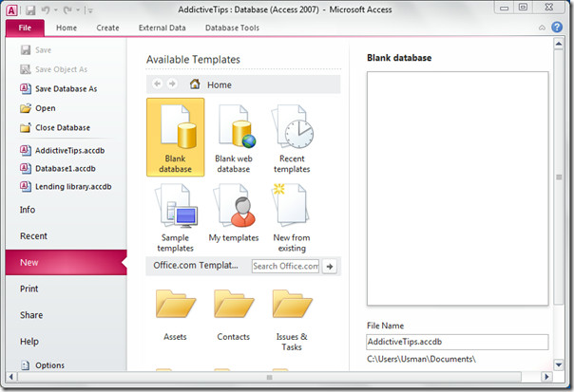Click Save Object As in the sidebar
Viewport: 574px width, 392px height.
click(54, 69)
